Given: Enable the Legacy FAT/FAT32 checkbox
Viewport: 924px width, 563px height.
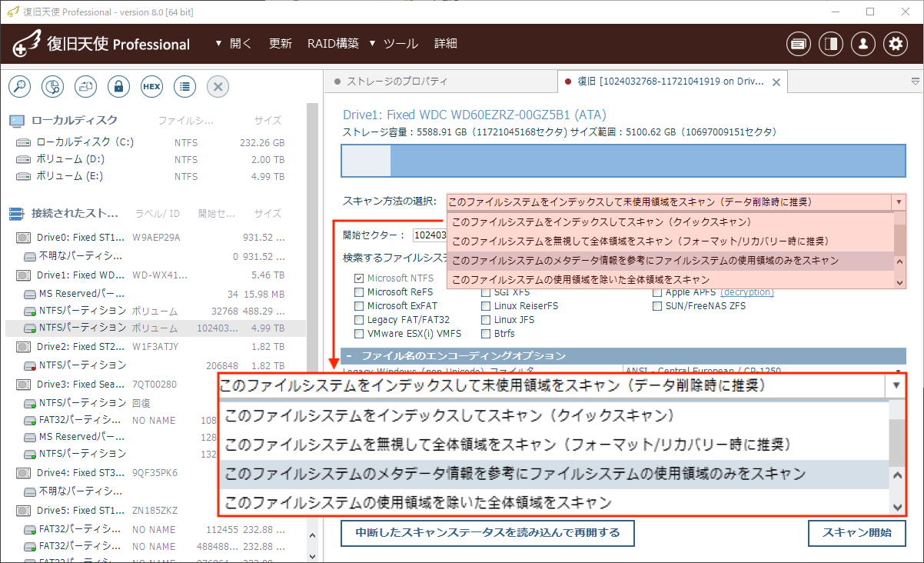Looking at the screenshot, I should (359, 320).
